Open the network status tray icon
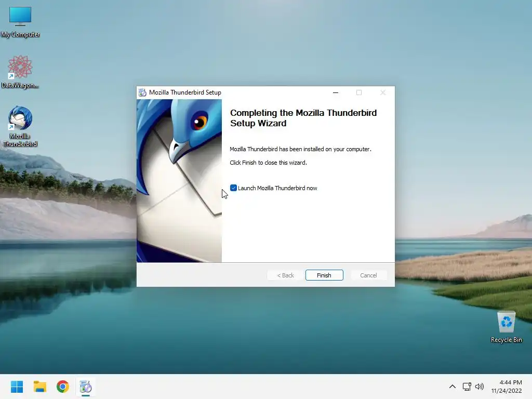 (467, 387)
